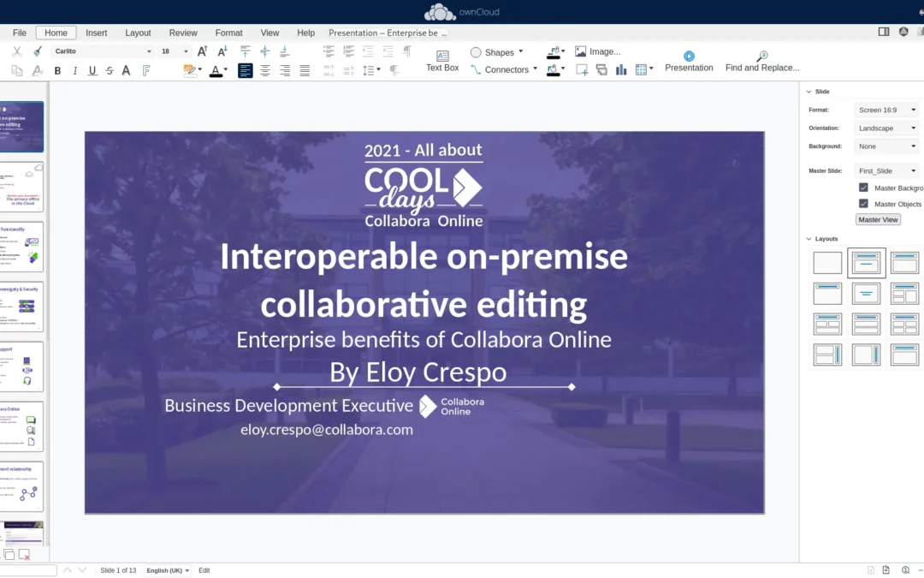Click the Clear Formatting icon

(38, 71)
